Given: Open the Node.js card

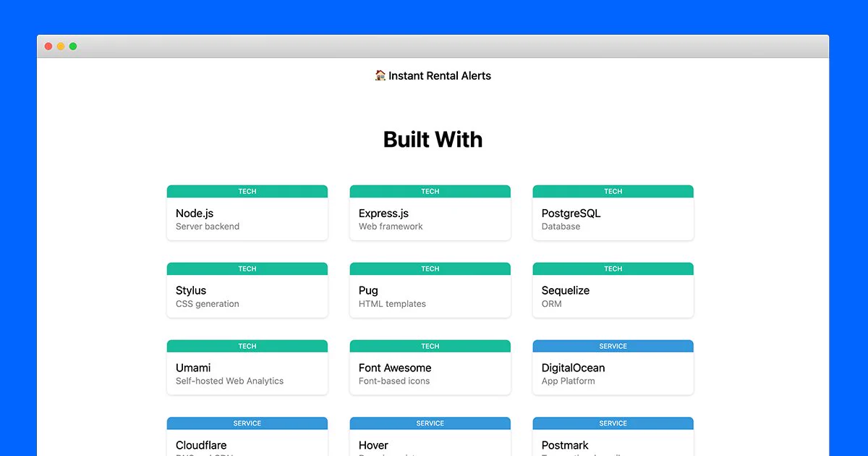Looking at the screenshot, I should (x=247, y=213).
